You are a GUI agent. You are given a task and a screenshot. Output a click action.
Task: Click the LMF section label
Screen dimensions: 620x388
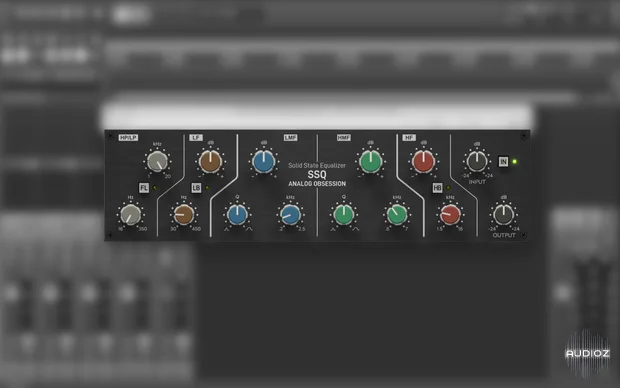tap(291, 138)
